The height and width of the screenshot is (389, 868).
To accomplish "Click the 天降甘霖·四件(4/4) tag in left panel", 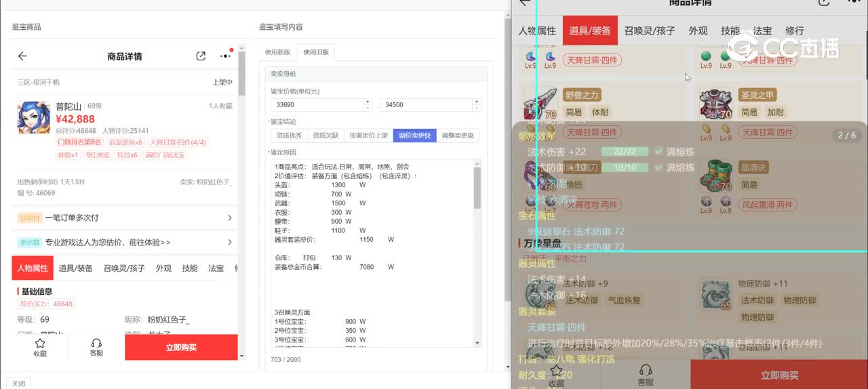I will click(178, 142).
